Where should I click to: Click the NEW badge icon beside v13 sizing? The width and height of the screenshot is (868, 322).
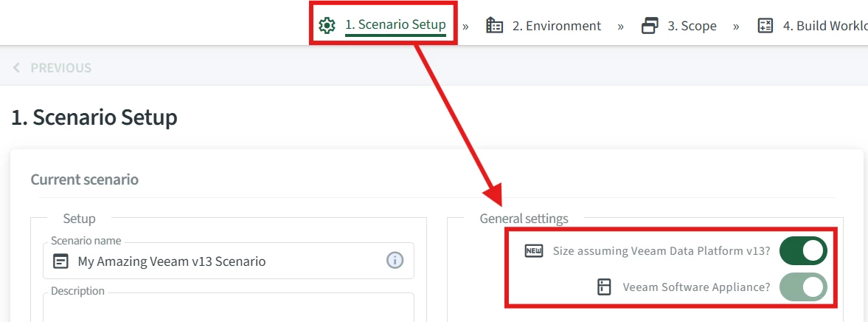[x=534, y=251]
